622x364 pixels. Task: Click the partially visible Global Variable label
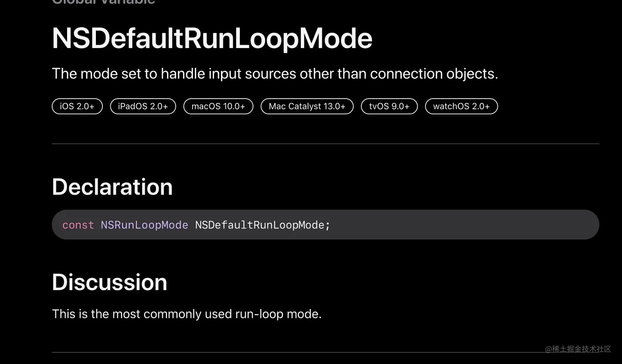(x=103, y=2)
